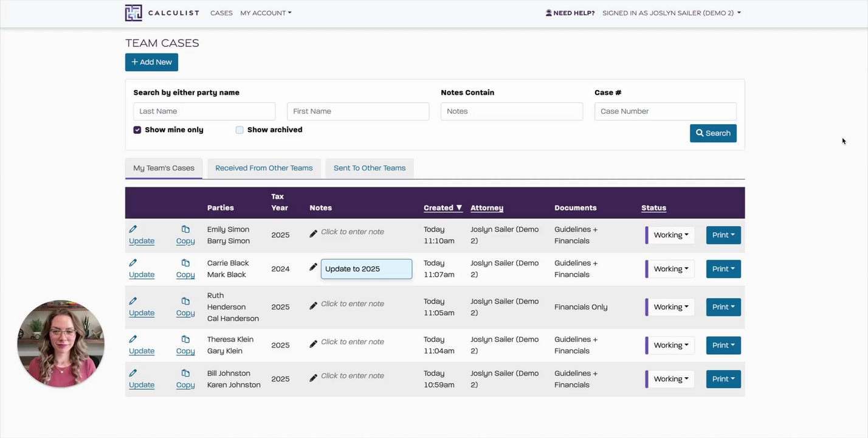868x438 pixels.
Task: Click pencil icon above Emily Simon's Update
Action: [133, 229]
